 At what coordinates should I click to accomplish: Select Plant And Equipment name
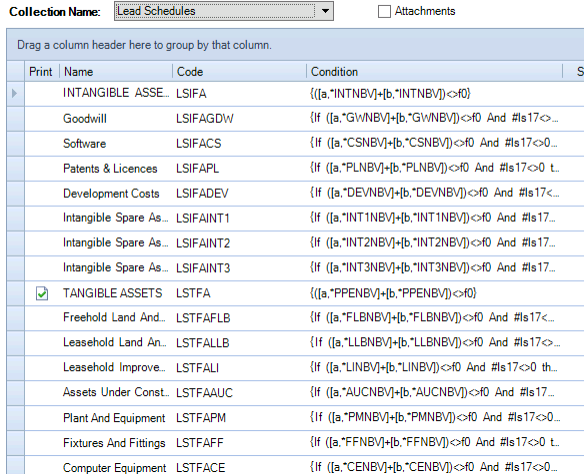(114, 418)
